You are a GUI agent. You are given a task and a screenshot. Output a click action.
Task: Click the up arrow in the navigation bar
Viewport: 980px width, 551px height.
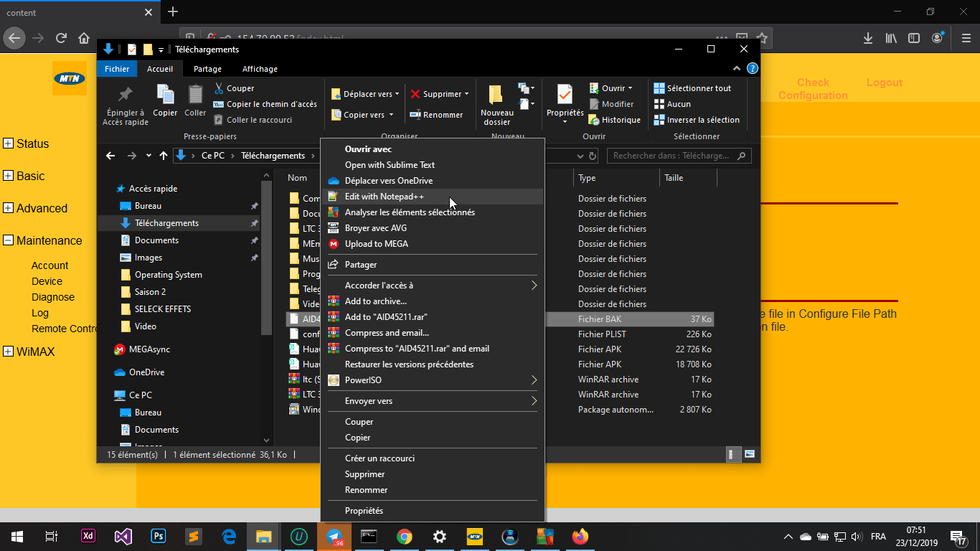click(x=164, y=156)
